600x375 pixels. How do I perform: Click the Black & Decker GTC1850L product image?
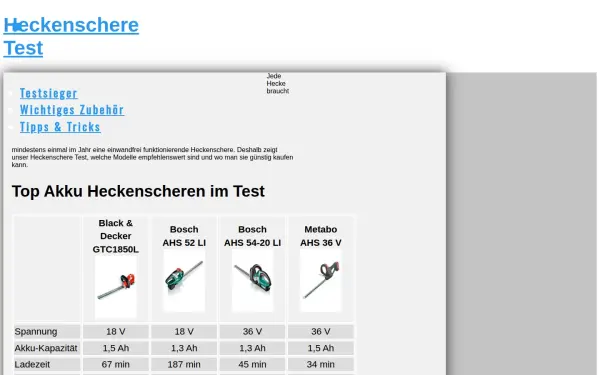tap(116, 287)
